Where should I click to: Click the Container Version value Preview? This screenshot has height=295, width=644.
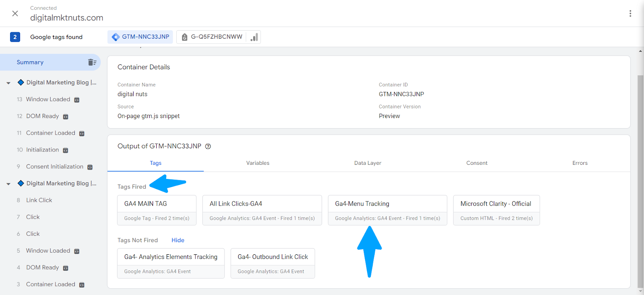click(389, 116)
